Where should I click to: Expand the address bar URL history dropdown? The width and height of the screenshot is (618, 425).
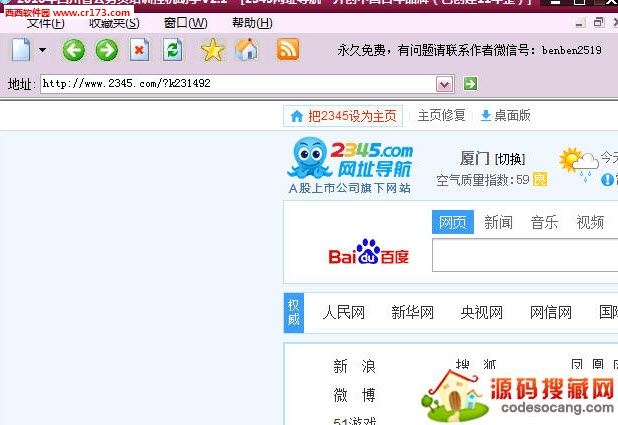[x=445, y=84]
